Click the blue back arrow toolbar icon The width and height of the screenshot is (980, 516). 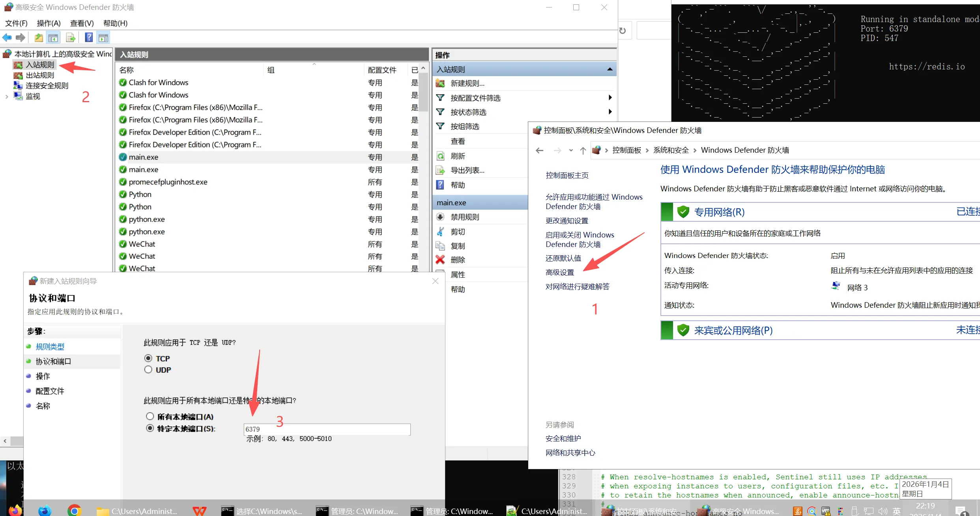7,38
